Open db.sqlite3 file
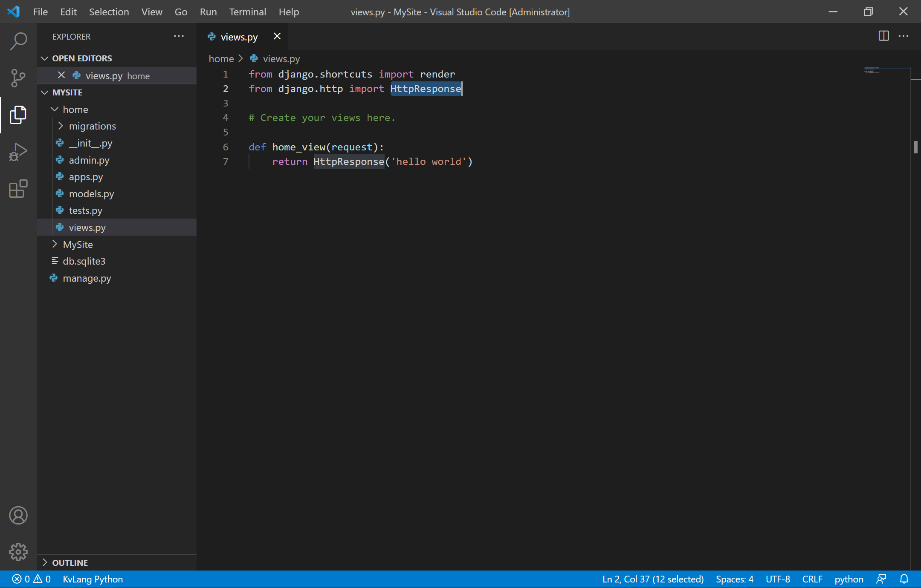This screenshot has height=588, width=921. [117, 261]
